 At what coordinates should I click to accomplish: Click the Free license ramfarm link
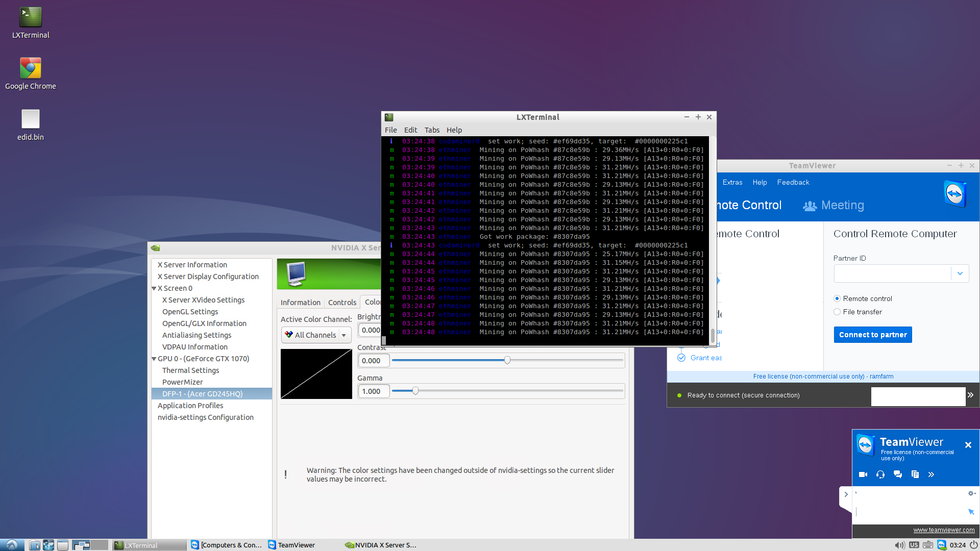(x=823, y=377)
